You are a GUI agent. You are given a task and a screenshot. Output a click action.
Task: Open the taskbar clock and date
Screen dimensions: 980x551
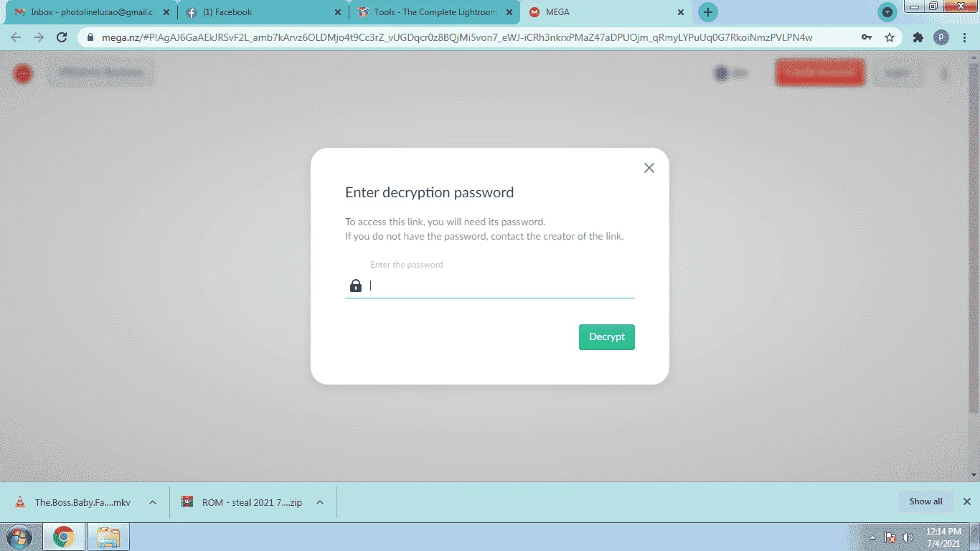click(x=943, y=537)
